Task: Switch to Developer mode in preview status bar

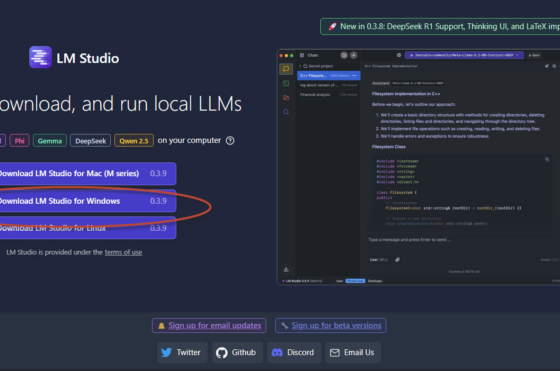Action: [x=375, y=281]
